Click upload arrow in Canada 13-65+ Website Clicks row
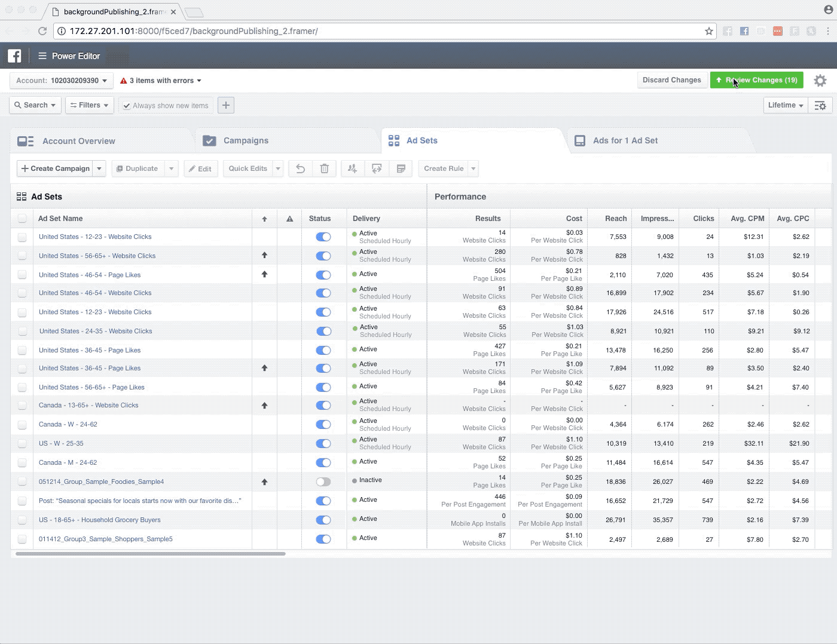This screenshot has height=644, width=837. pyautogui.click(x=264, y=405)
